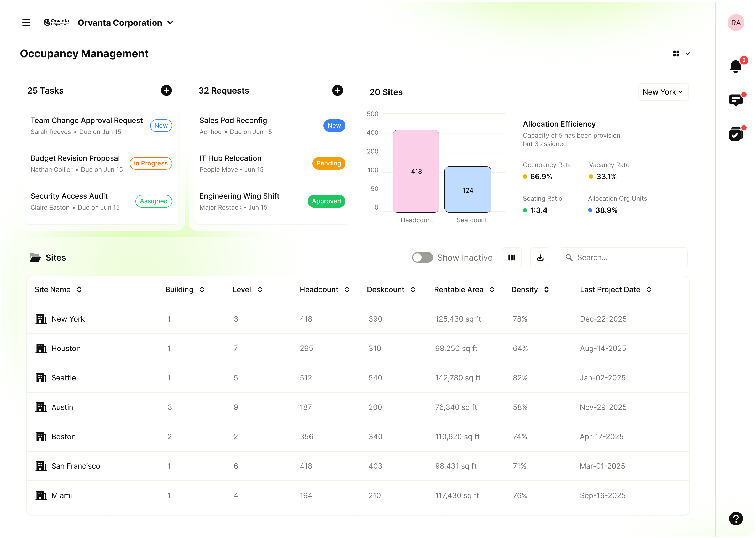
Task: Open notifications bell with 5 alerts
Action: pos(735,66)
